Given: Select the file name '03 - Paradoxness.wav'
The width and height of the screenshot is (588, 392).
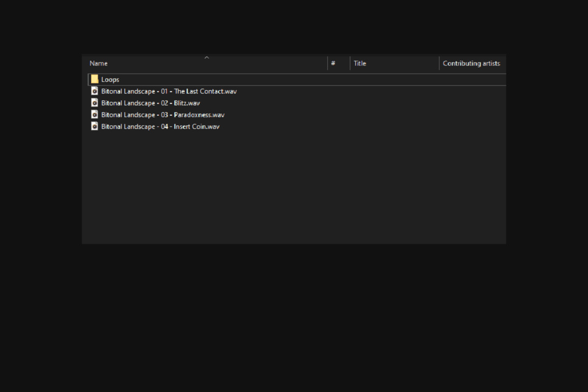Looking at the screenshot, I should tap(163, 115).
